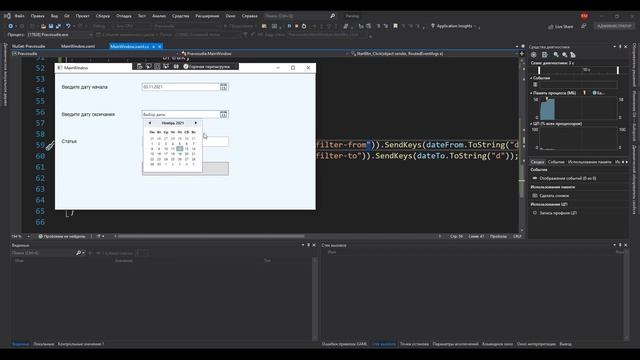Image resolution: width=640 pixels, height=360 pixels.
Task: Stop debugging with the red square
Action: coord(297,26)
